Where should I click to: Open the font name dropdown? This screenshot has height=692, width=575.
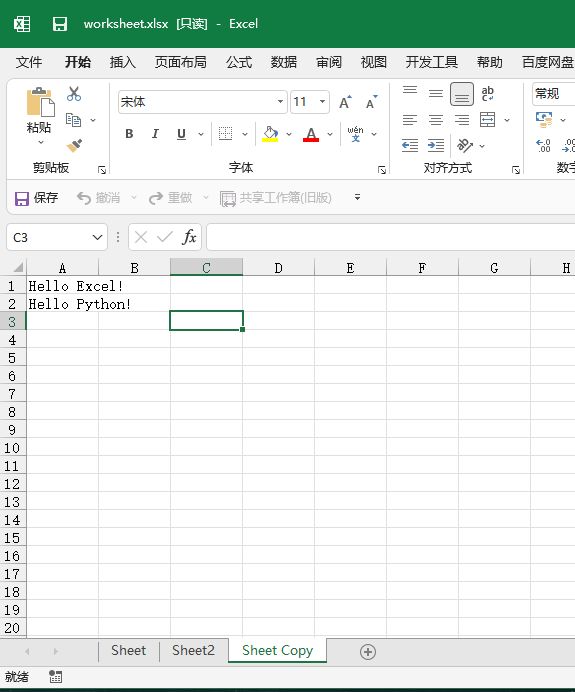[280, 102]
